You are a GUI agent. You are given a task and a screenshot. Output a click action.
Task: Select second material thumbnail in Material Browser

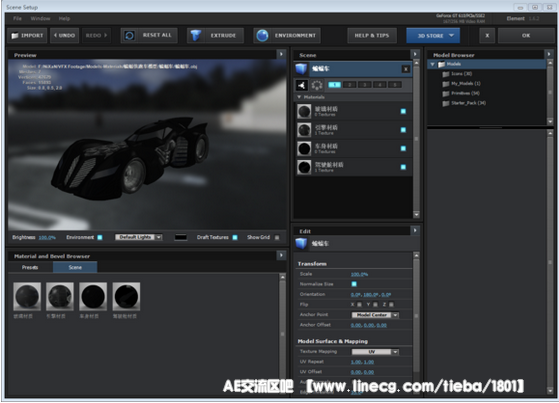point(60,296)
